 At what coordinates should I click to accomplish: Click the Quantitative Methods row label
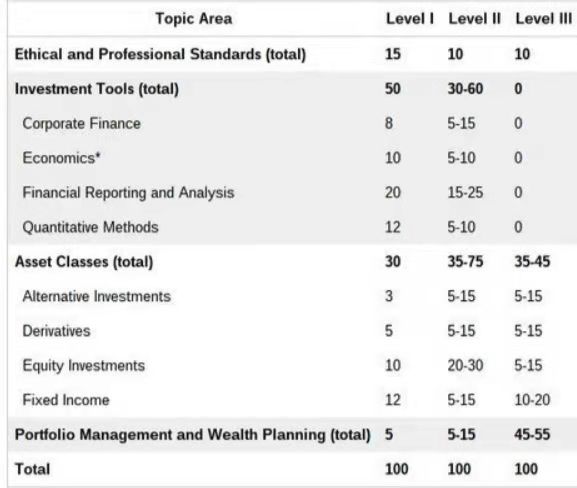tap(91, 227)
